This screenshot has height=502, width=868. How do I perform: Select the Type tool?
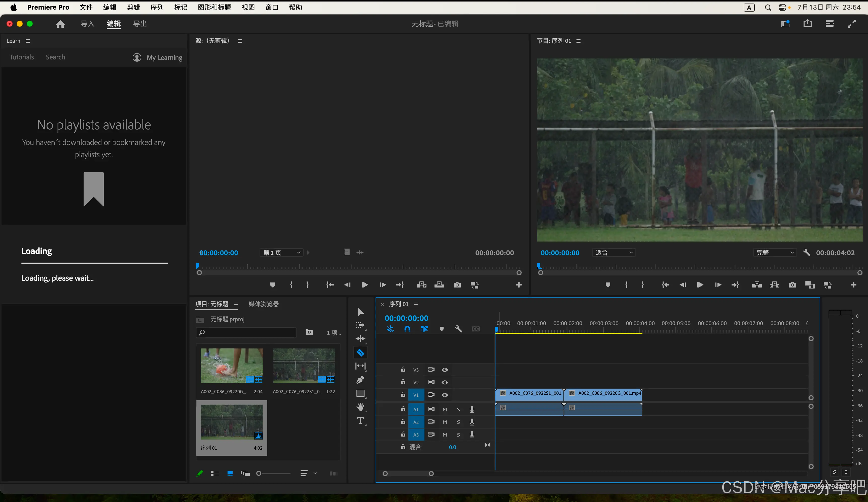pos(360,421)
